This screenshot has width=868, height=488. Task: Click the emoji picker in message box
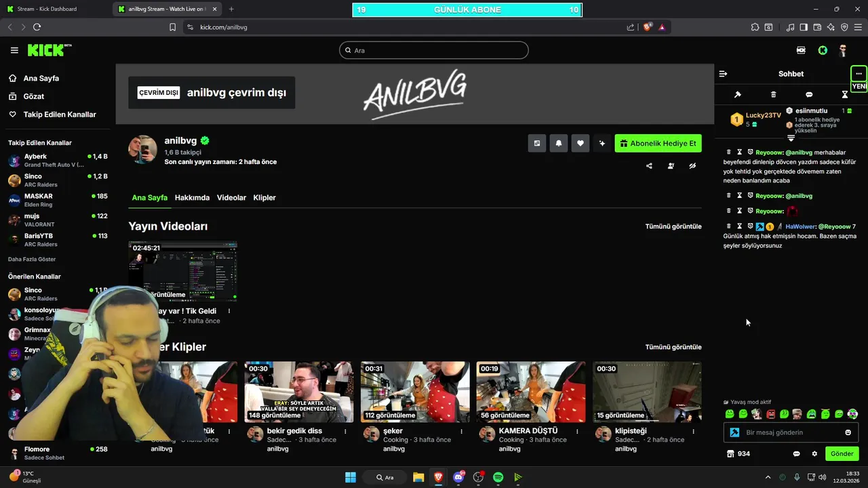pos(848,432)
